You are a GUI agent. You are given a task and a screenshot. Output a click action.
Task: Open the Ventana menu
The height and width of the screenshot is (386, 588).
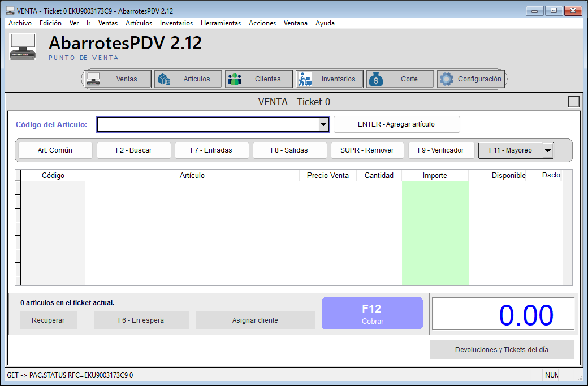296,23
